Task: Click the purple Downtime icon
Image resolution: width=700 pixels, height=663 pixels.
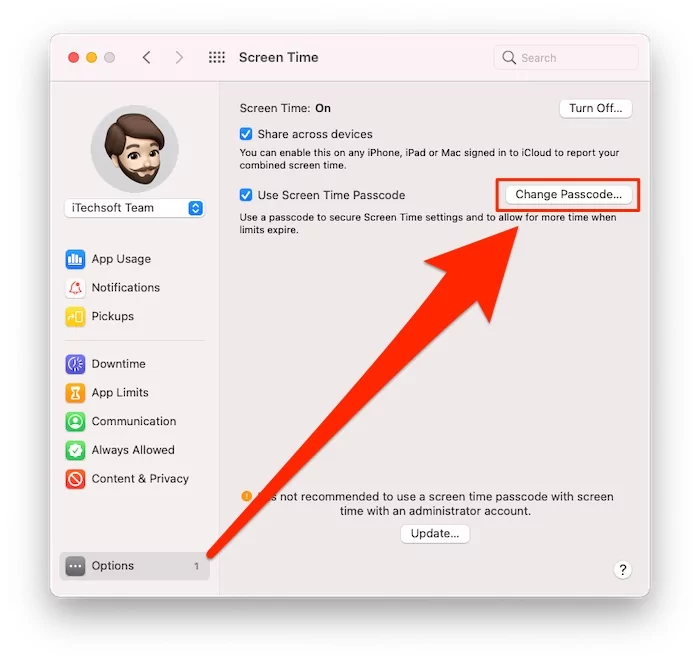Action: click(x=75, y=364)
